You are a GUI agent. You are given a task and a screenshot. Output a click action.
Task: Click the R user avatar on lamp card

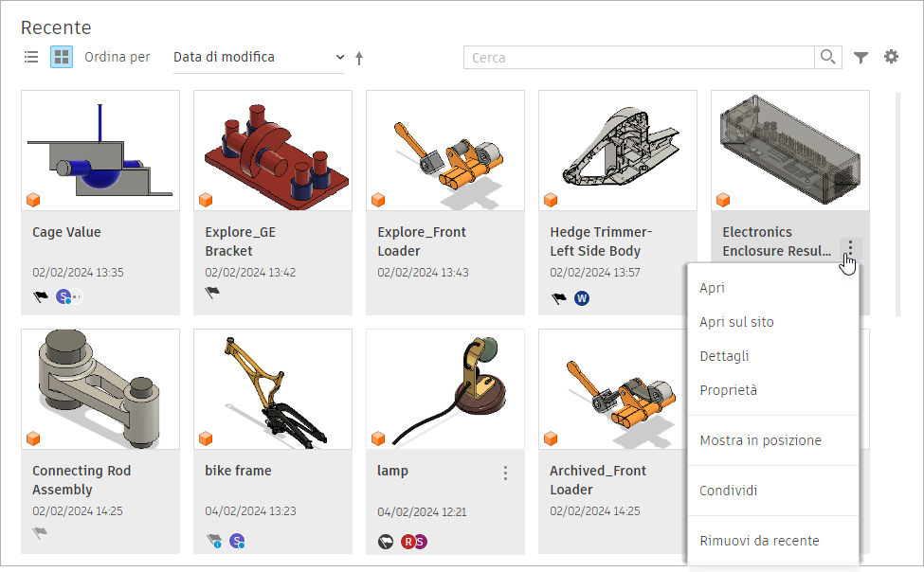(408, 542)
